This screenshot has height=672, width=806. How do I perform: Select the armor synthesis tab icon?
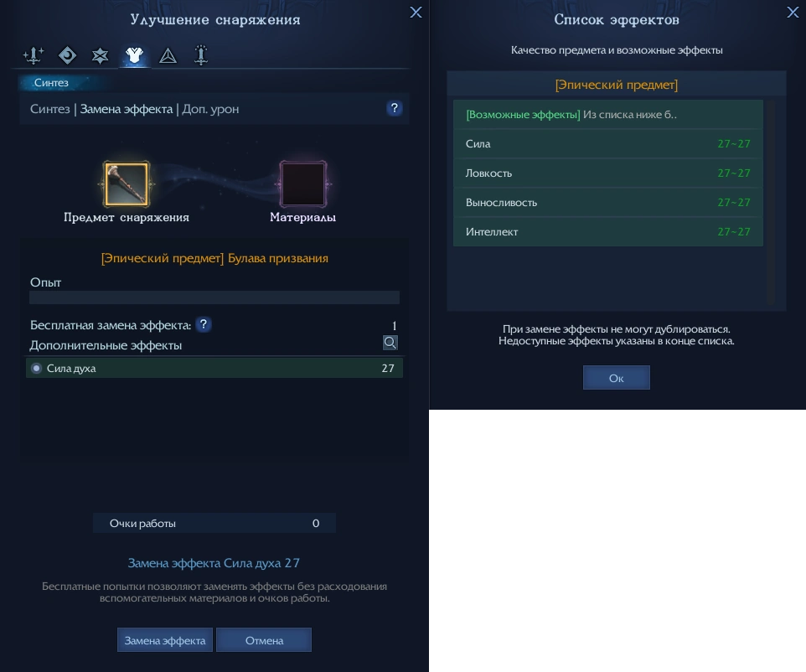pyautogui.click(x=135, y=55)
